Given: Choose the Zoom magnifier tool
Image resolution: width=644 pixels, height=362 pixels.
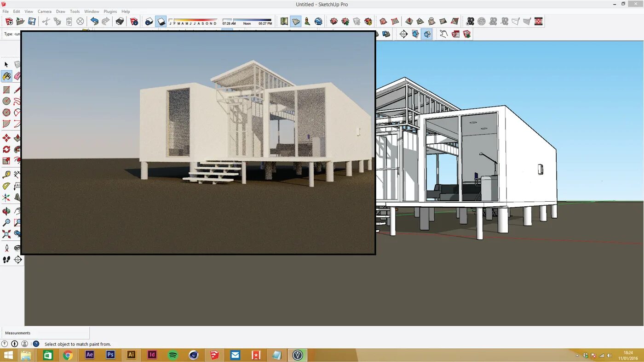Looking at the screenshot, I should pyautogui.click(x=6, y=223).
